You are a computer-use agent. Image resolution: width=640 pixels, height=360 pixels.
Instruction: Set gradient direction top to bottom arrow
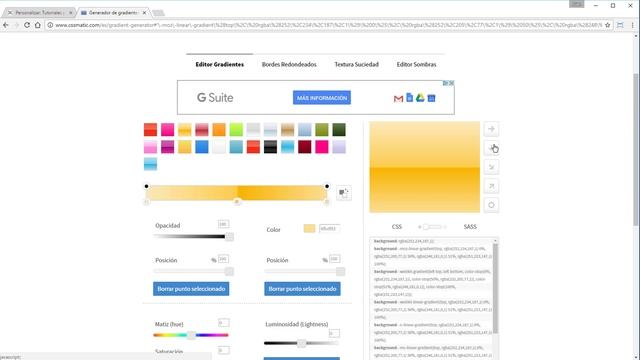pos(491,148)
